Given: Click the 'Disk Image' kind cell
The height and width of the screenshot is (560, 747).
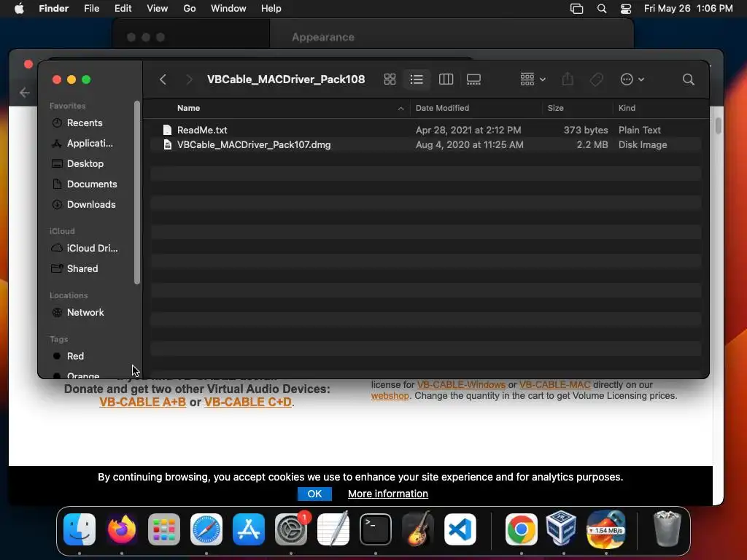Looking at the screenshot, I should pos(642,145).
